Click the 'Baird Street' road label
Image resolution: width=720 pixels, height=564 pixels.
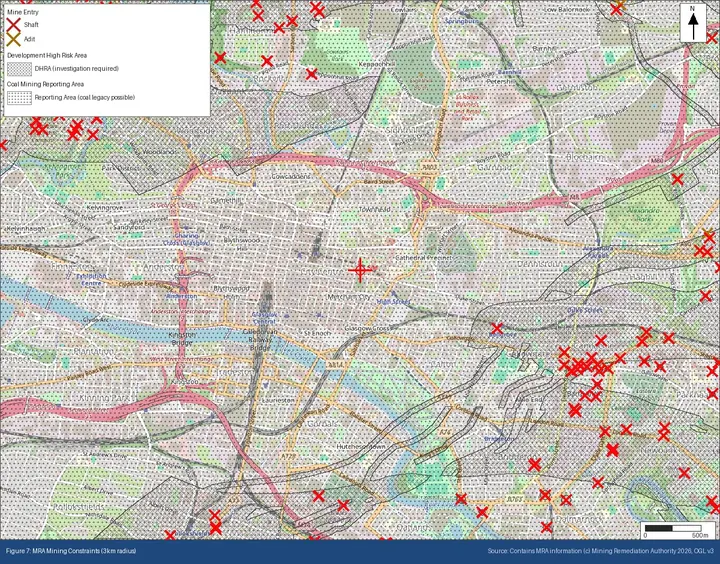click(379, 182)
